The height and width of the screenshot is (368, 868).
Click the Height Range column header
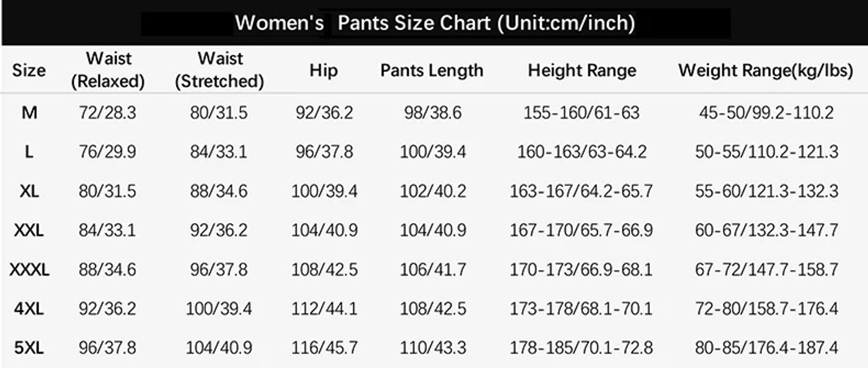[x=582, y=70]
